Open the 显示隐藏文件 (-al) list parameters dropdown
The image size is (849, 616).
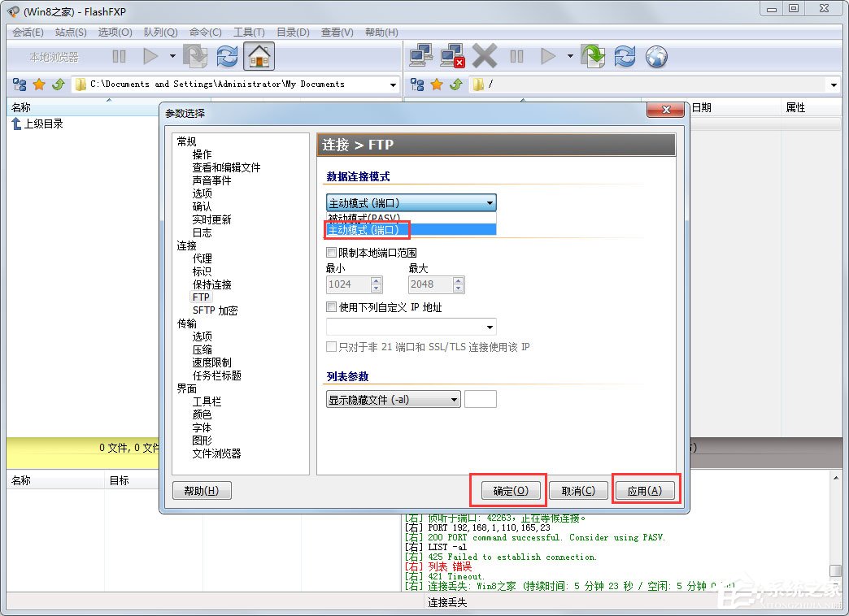(455, 399)
